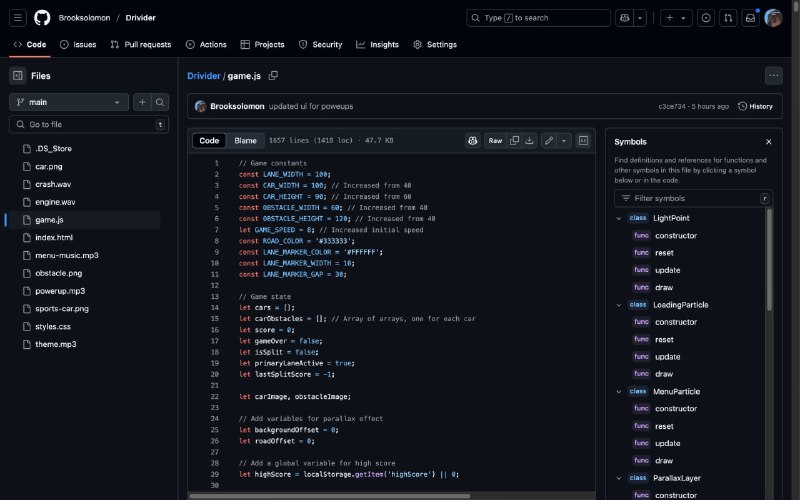Toggle the symbols pane icon

[583, 140]
